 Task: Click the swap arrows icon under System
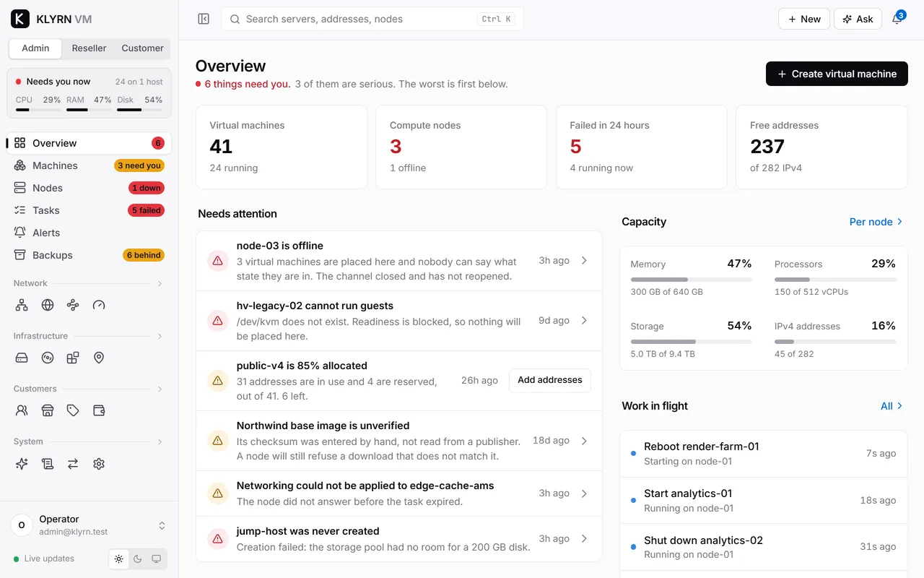[x=73, y=464]
